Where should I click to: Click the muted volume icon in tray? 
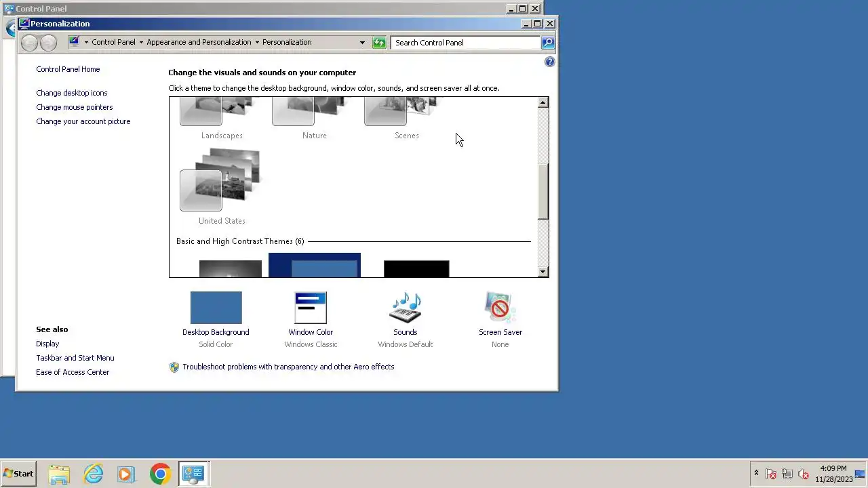click(804, 474)
